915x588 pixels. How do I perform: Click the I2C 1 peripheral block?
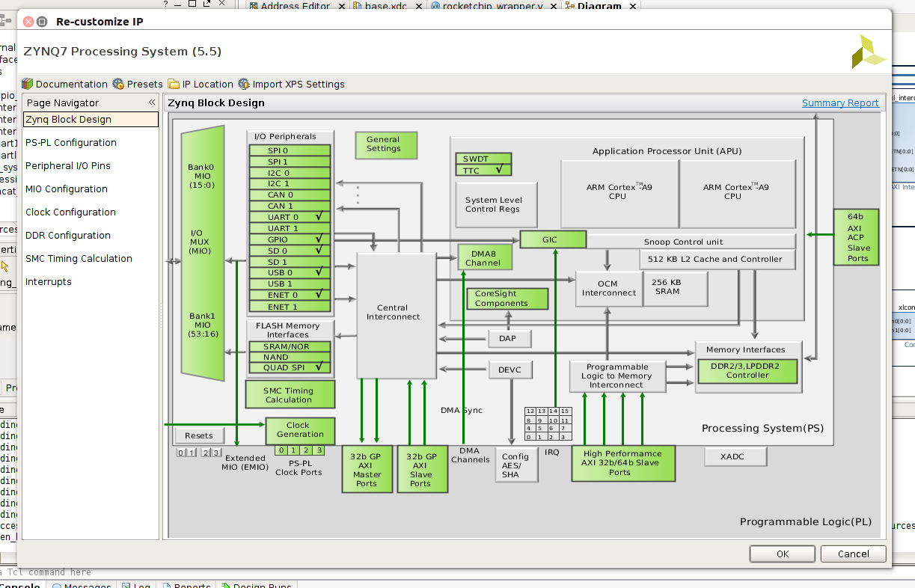point(290,183)
